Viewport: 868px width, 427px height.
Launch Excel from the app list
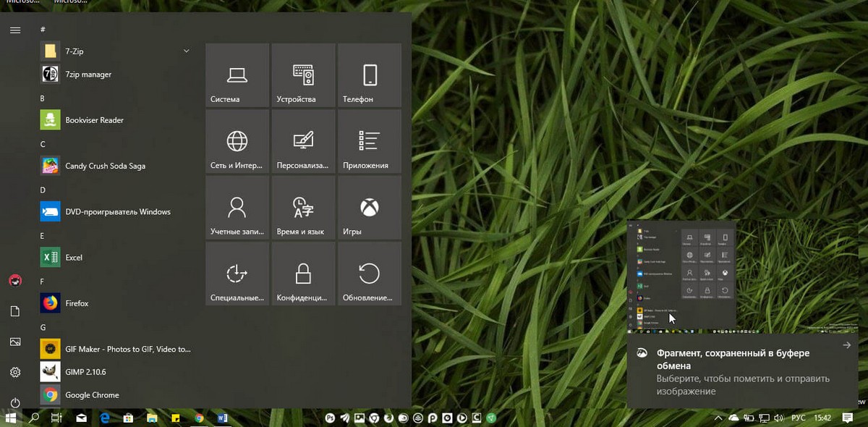[116, 257]
